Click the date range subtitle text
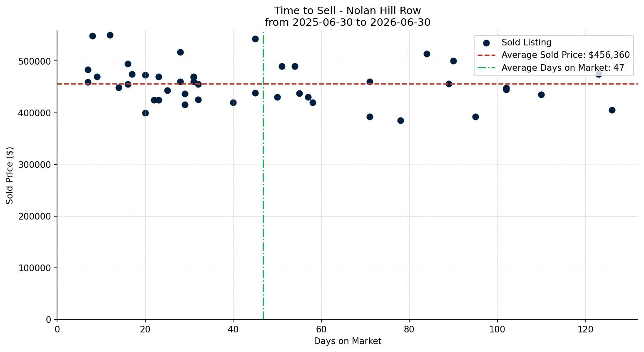 pyautogui.click(x=348, y=22)
